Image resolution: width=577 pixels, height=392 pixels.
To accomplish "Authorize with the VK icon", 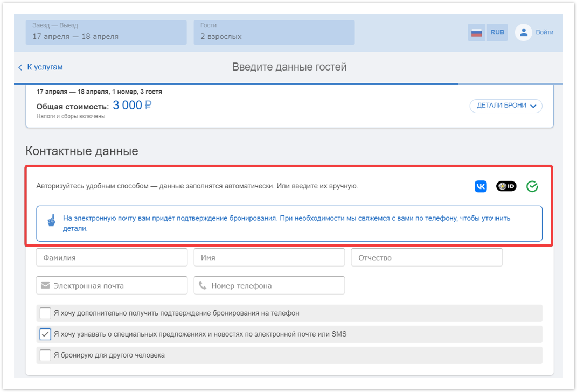I will coord(481,186).
